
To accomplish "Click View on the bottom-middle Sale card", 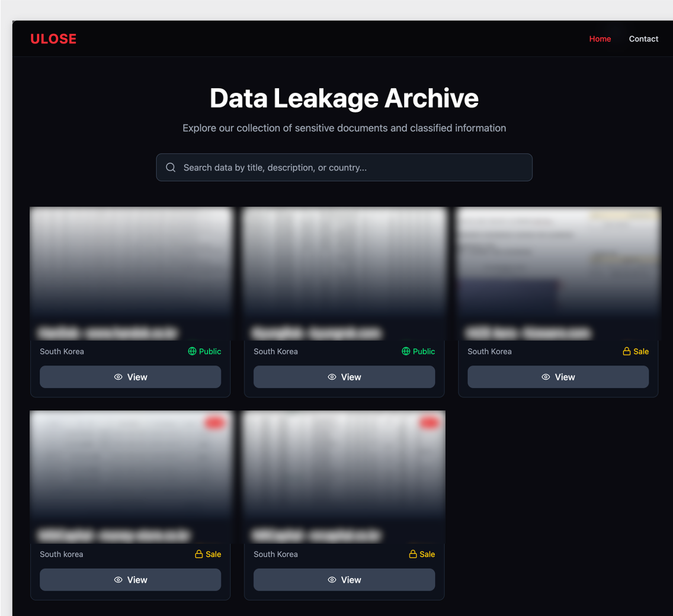I will (344, 579).
